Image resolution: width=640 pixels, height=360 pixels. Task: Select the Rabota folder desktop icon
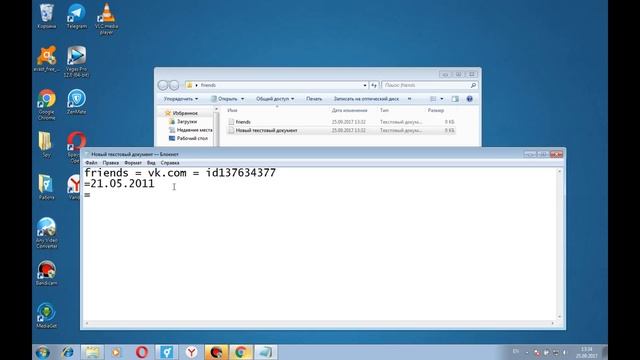coord(46,187)
